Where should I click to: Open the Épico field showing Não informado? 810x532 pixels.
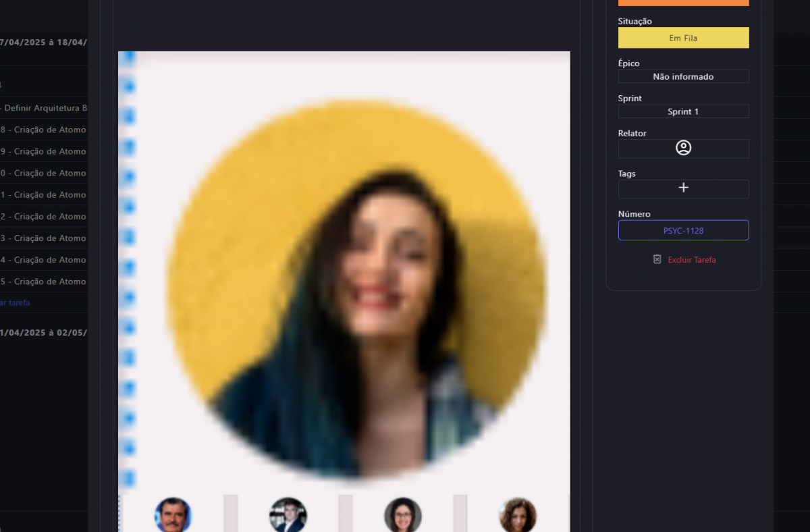(683, 77)
